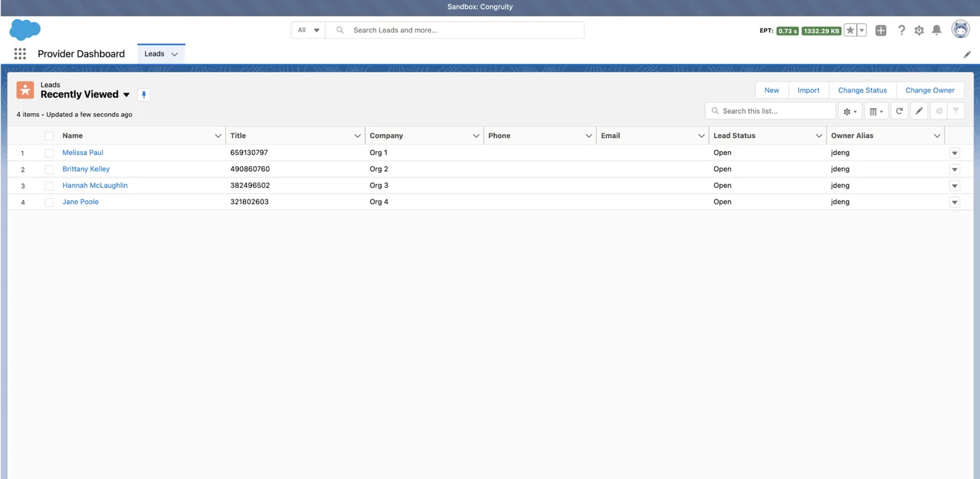Open the Recently Viewed list view selector
The image size is (980, 479).
point(127,95)
